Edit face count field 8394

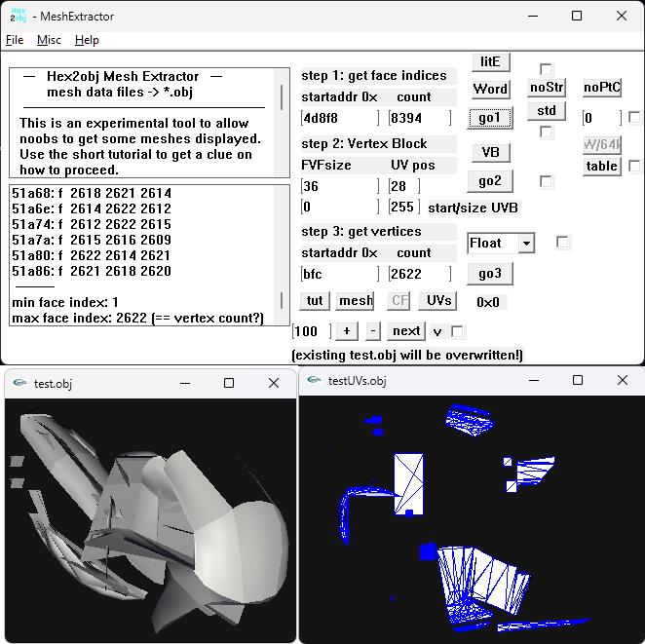420,119
